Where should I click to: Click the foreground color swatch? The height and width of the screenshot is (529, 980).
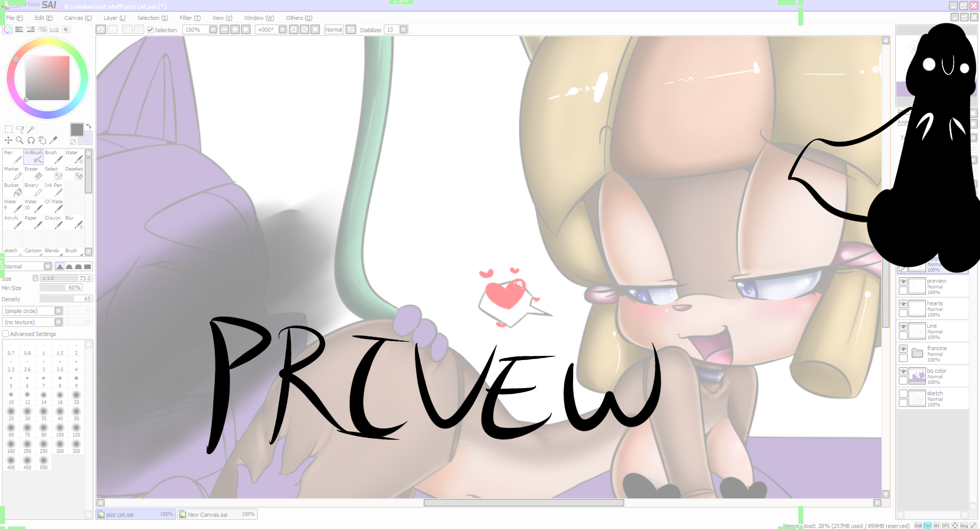click(77, 130)
